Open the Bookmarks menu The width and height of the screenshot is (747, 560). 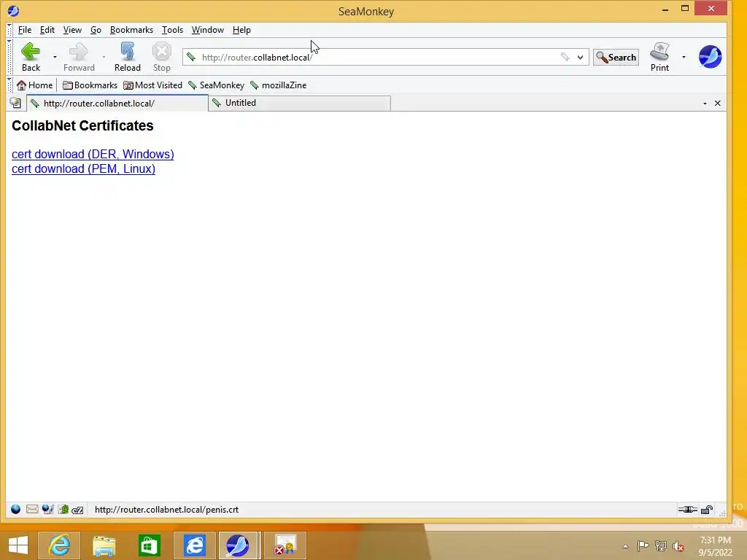pos(131,29)
